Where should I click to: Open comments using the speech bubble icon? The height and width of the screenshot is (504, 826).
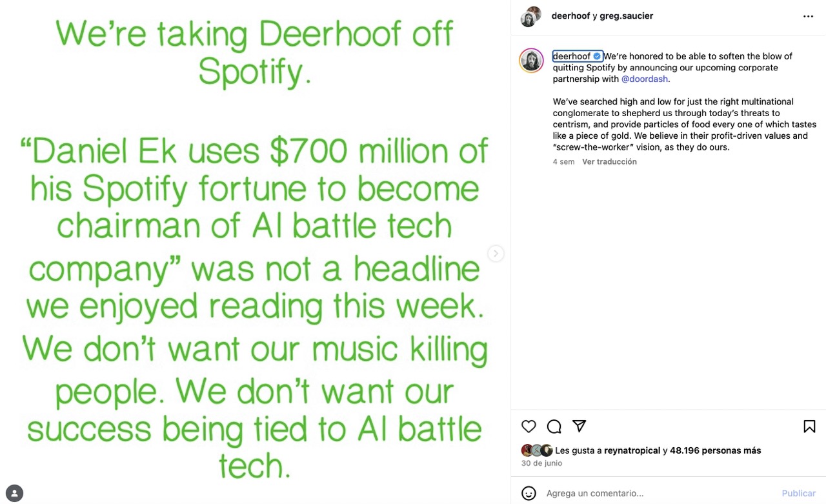(554, 426)
